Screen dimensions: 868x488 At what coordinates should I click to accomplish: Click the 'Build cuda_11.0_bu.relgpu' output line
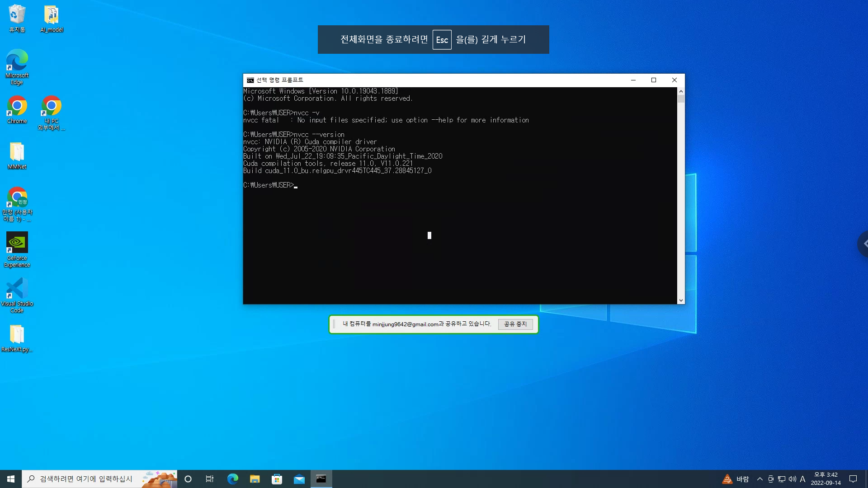(x=337, y=171)
